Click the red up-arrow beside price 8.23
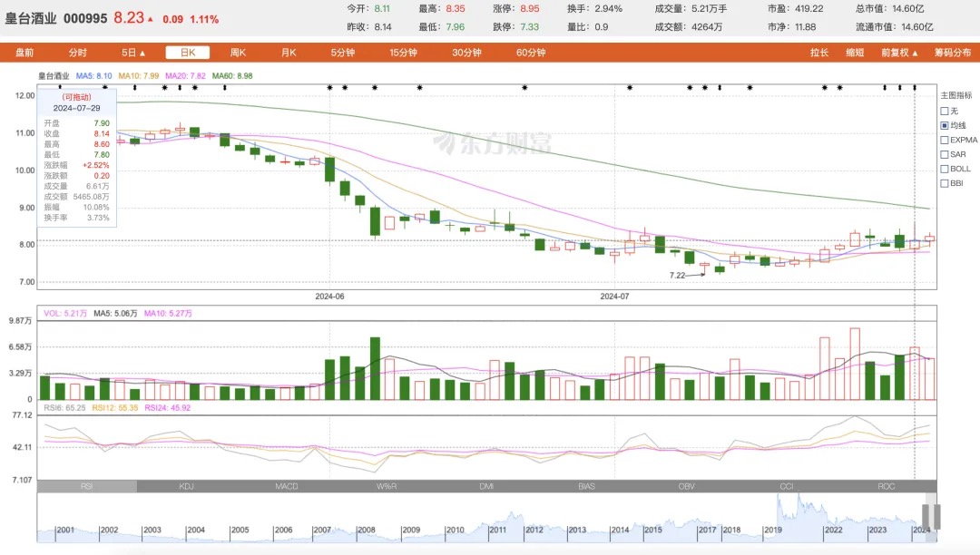This screenshot has width=980, height=555. [x=151, y=19]
